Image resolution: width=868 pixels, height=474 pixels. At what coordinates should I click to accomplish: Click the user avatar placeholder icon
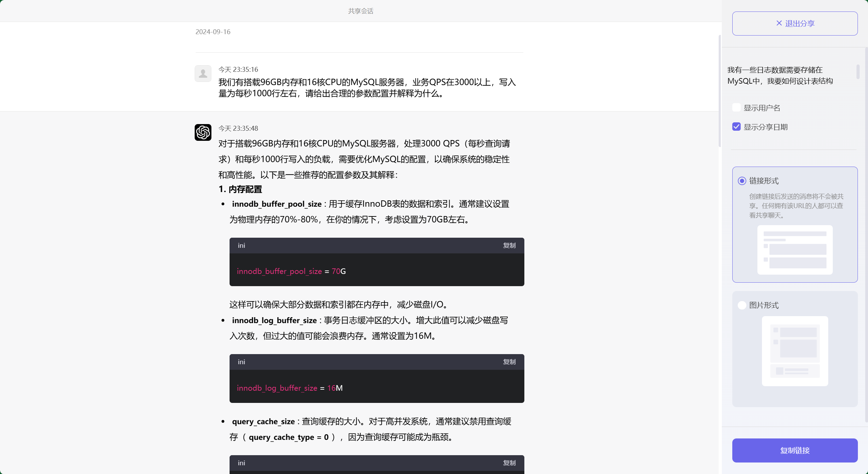(x=203, y=73)
